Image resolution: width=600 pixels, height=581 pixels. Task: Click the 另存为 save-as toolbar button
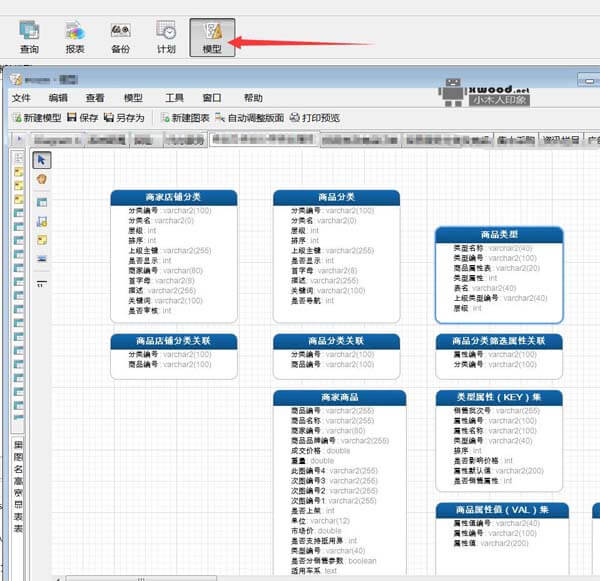[x=124, y=118]
